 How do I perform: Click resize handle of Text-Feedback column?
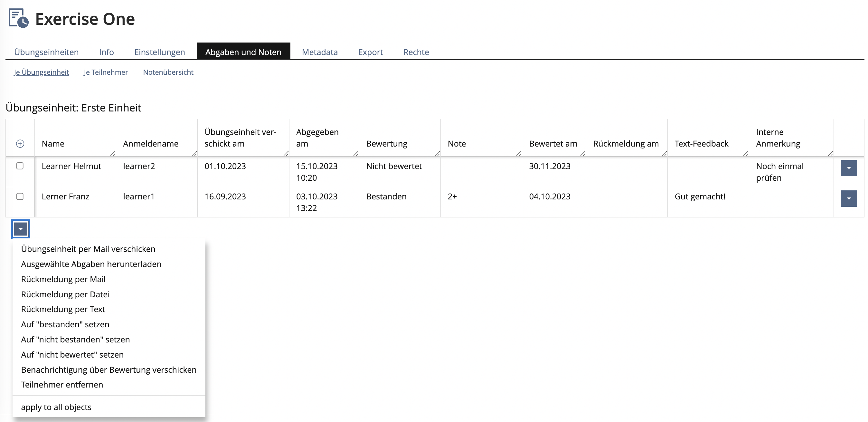pyautogui.click(x=746, y=154)
